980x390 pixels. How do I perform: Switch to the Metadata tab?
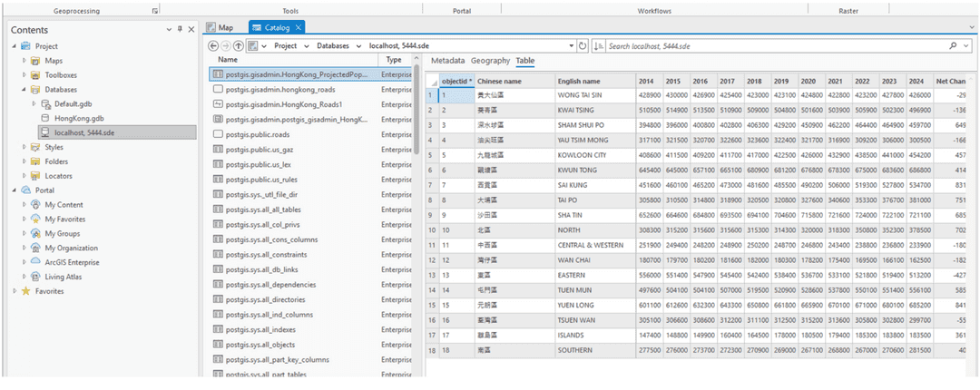coord(447,61)
